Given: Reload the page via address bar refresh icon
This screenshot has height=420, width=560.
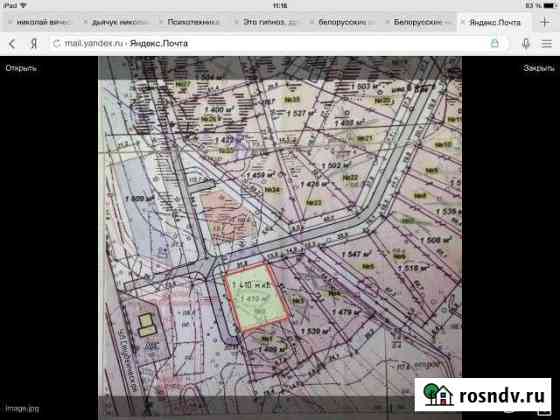Looking at the screenshot, I should tap(56, 44).
